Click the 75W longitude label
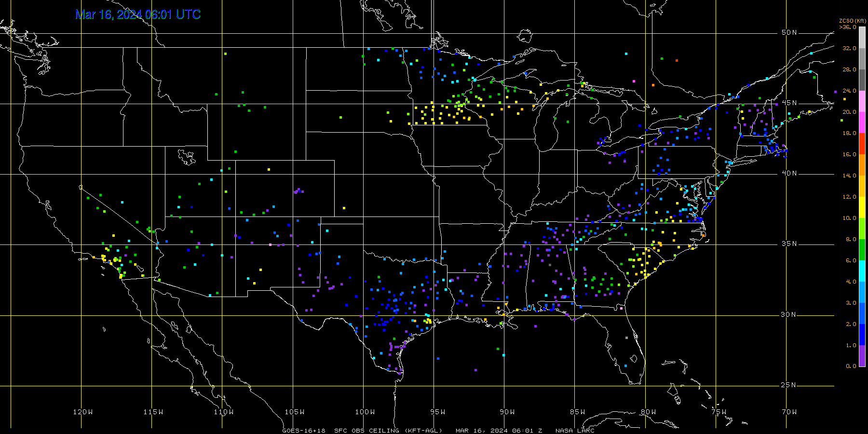This screenshot has height=434, width=868. point(719,412)
